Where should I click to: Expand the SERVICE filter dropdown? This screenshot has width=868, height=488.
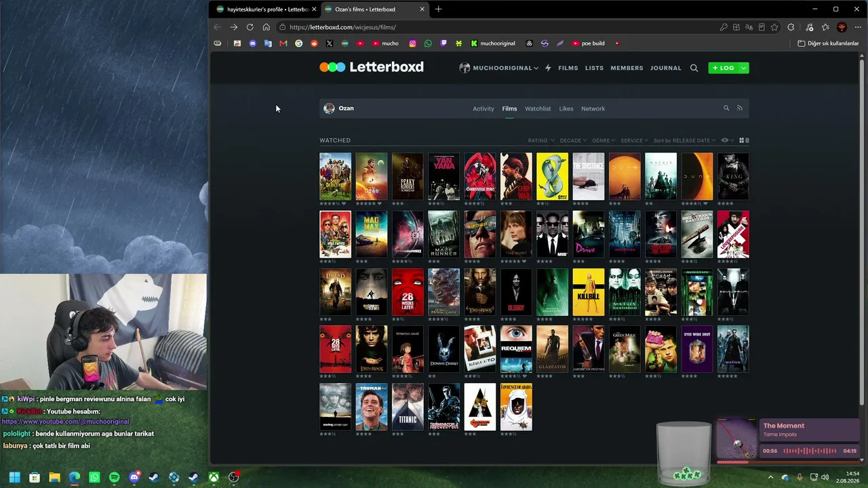point(634,140)
